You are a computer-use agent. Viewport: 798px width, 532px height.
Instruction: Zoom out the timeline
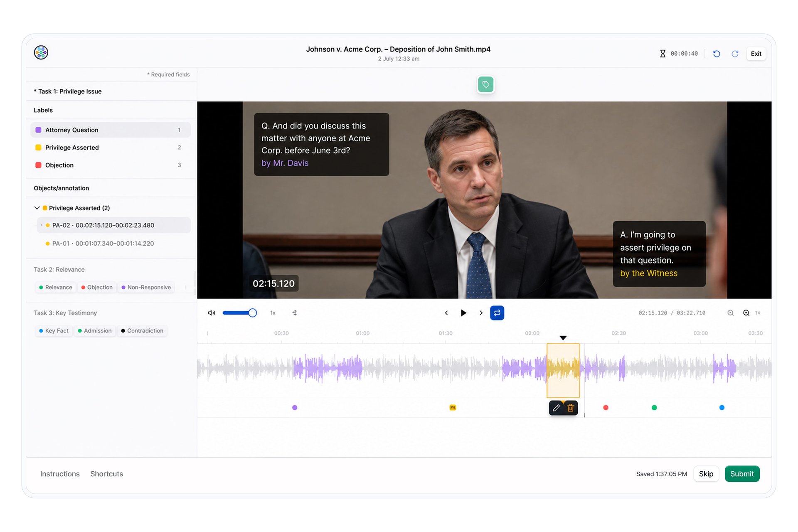pos(730,313)
